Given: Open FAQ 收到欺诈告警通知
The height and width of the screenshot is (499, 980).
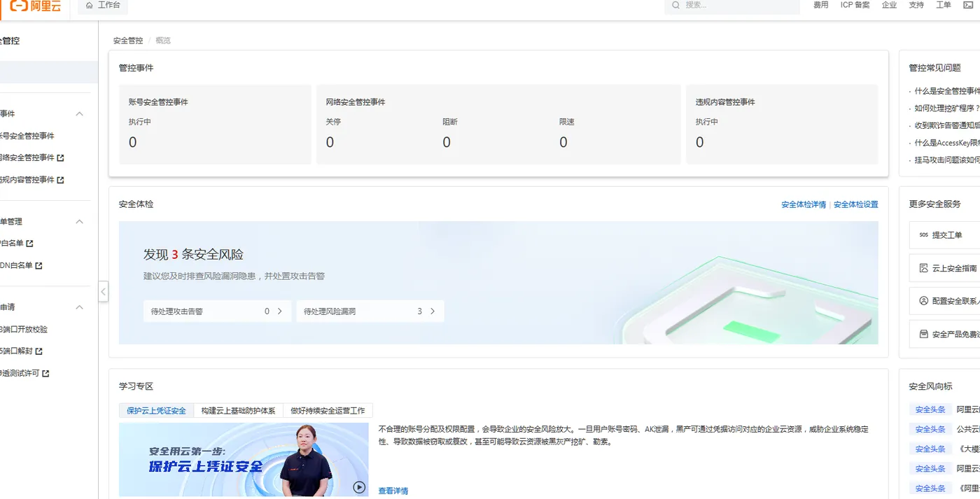Looking at the screenshot, I should (947, 126).
